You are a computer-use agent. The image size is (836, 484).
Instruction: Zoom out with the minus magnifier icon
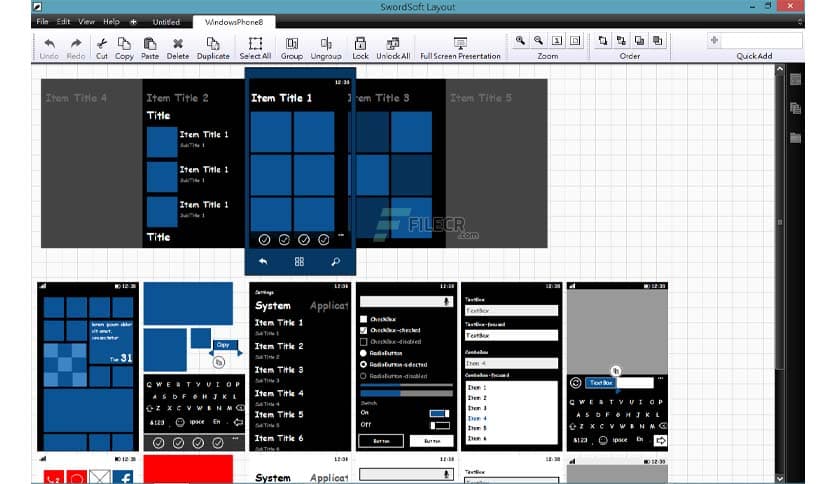[538, 41]
